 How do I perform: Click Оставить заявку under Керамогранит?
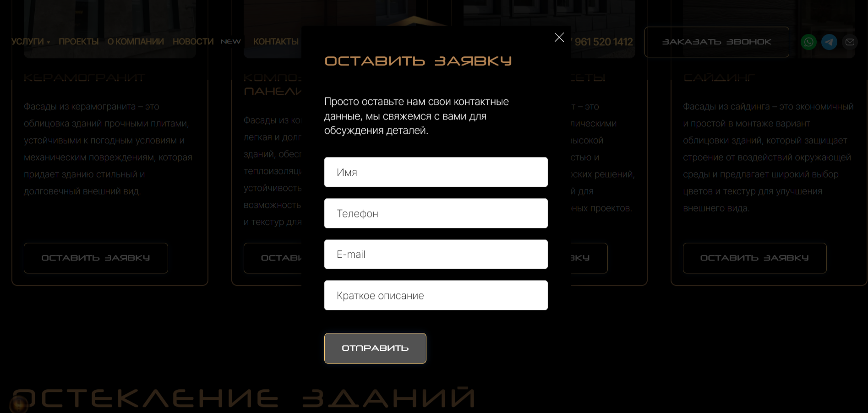pos(96,258)
